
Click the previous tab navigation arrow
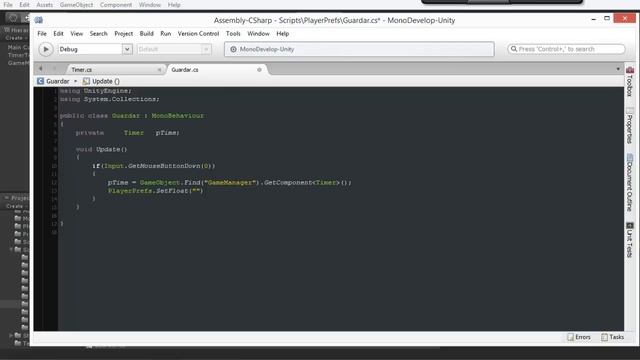[40, 69]
